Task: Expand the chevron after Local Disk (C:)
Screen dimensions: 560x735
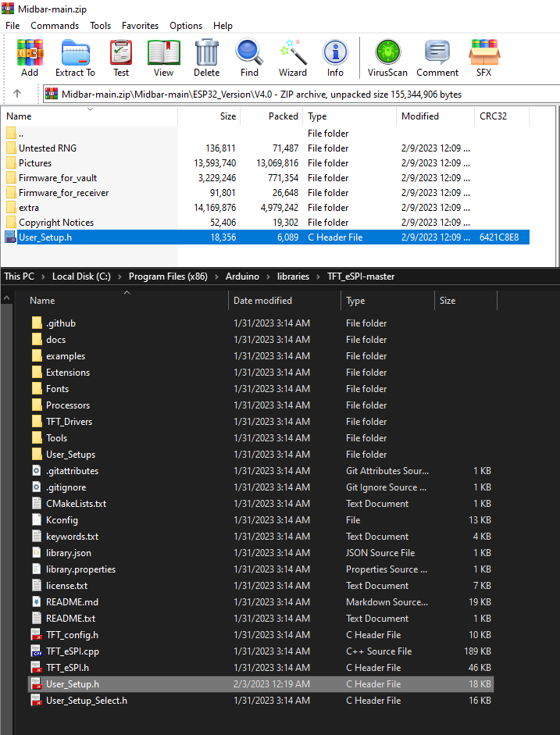Action: coord(119,277)
